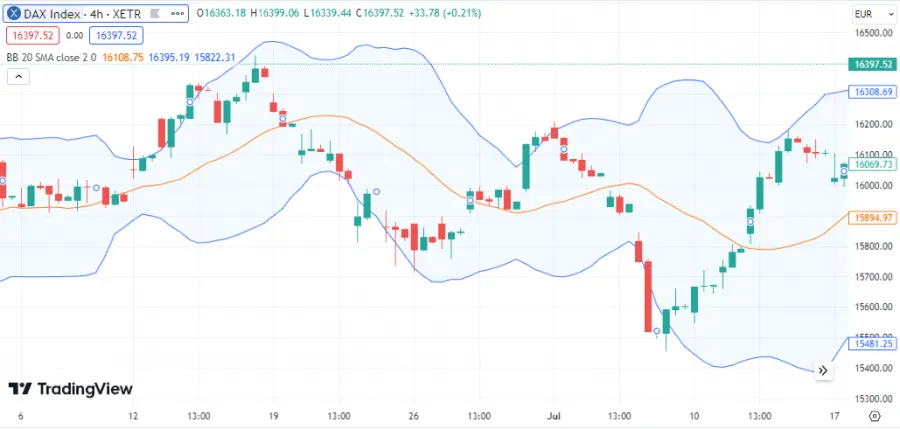Image resolution: width=900 pixels, height=429 pixels.
Task: Click the orange basis price label 15894.97
Action: (x=871, y=217)
